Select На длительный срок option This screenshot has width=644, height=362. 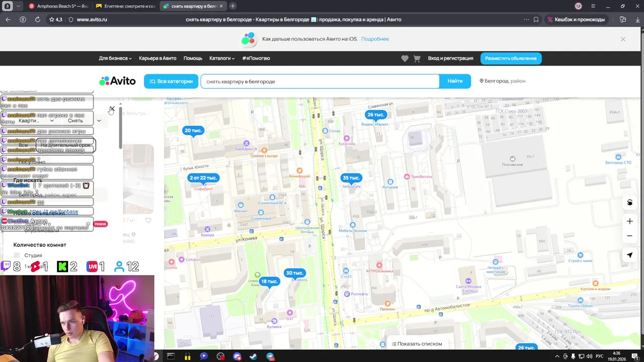65,145
